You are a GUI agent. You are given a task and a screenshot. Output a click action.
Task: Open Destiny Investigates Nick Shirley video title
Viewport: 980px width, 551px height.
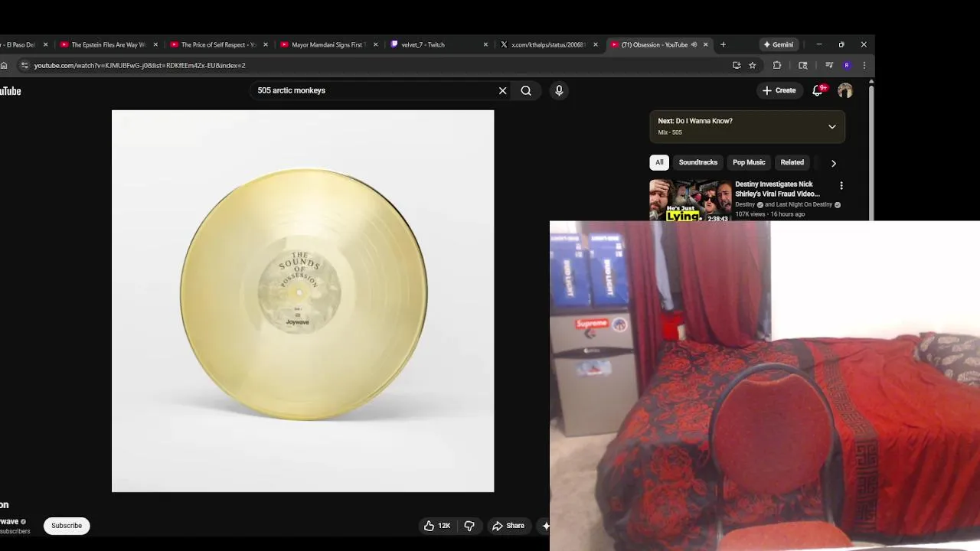click(x=777, y=189)
